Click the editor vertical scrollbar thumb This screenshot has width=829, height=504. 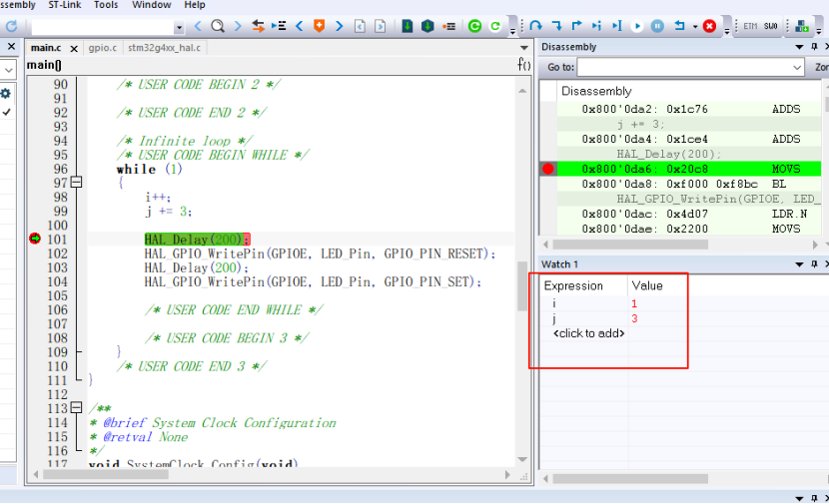522,285
